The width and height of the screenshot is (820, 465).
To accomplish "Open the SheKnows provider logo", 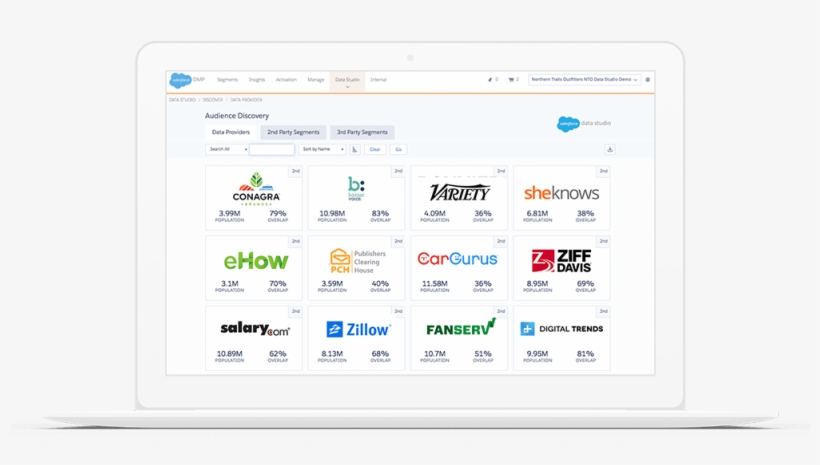I will [x=562, y=193].
